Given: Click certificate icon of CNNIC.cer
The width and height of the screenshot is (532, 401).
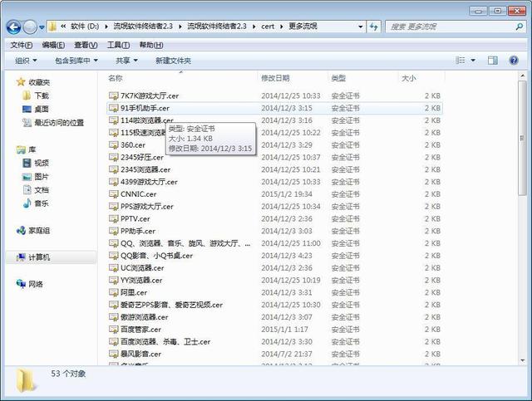Looking at the screenshot, I should point(113,194).
